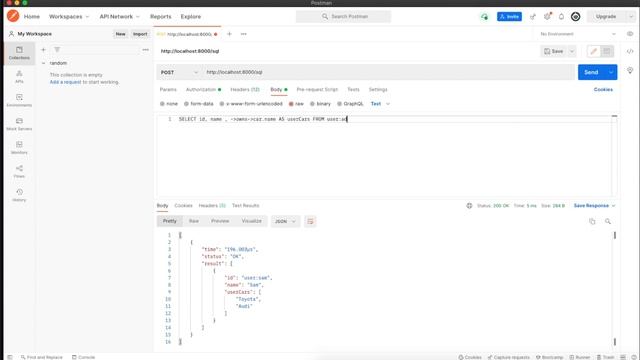Image resolution: width=640 pixels, height=360 pixels.
Task: Copy the response body to clipboard
Action: pyautogui.click(x=592, y=221)
